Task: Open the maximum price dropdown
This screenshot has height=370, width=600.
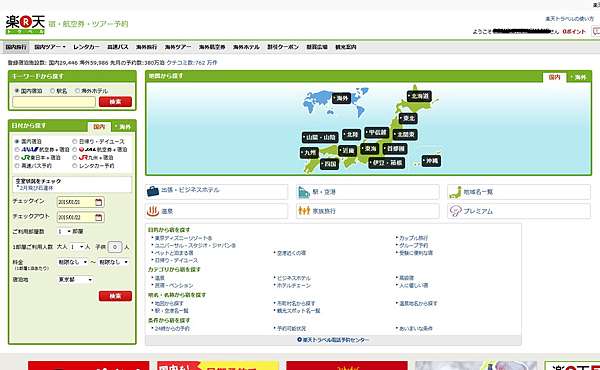Action: point(114,262)
